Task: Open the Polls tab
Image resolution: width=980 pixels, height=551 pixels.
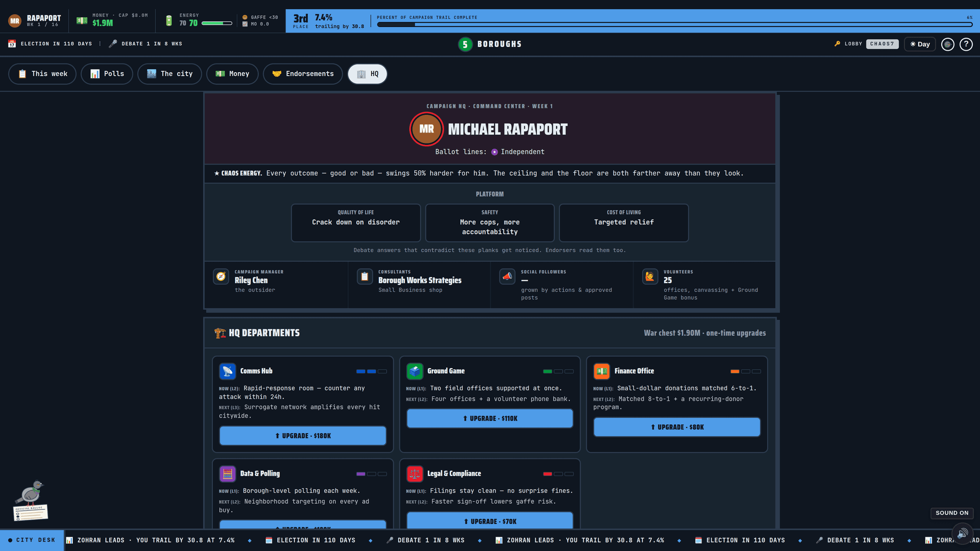Action: click(x=107, y=74)
